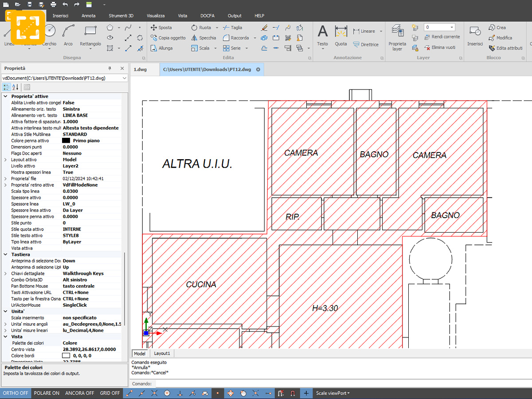Toggle center snap circle icon in status bar
Image resolution: width=532 pixels, height=399 pixels.
(x=167, y=393)
